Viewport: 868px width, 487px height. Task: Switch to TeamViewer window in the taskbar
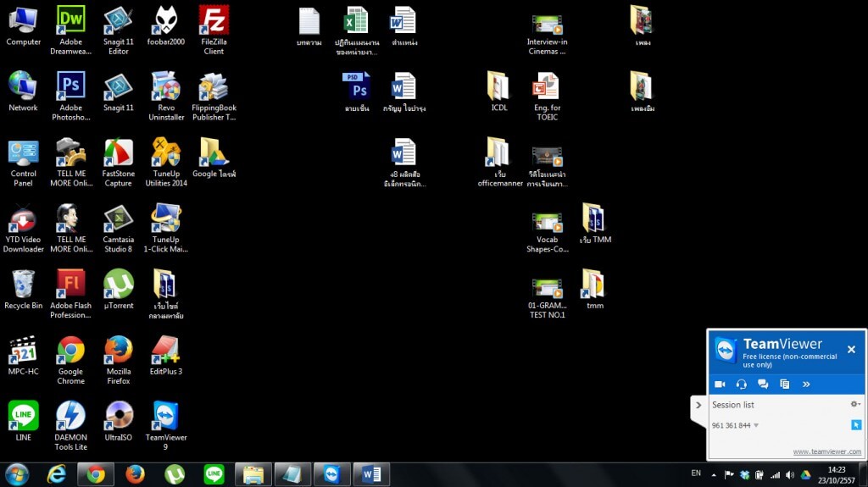[x=331, y=475]
